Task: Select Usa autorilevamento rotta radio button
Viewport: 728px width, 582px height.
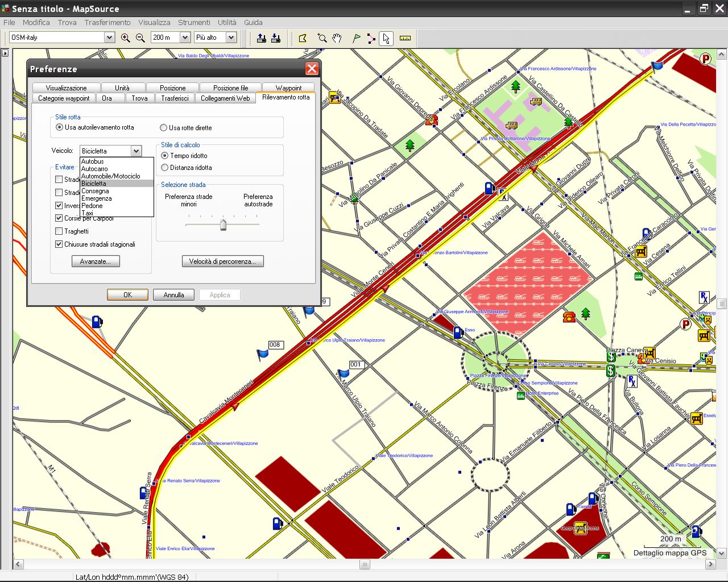Action: point(59,127)
